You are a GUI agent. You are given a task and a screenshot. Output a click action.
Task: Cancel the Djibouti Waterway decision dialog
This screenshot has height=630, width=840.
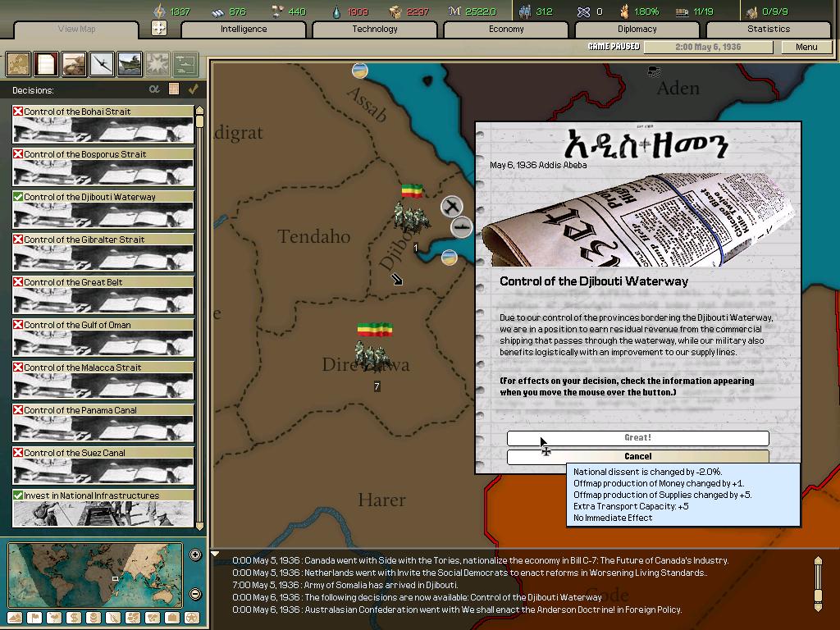[637, 456]
